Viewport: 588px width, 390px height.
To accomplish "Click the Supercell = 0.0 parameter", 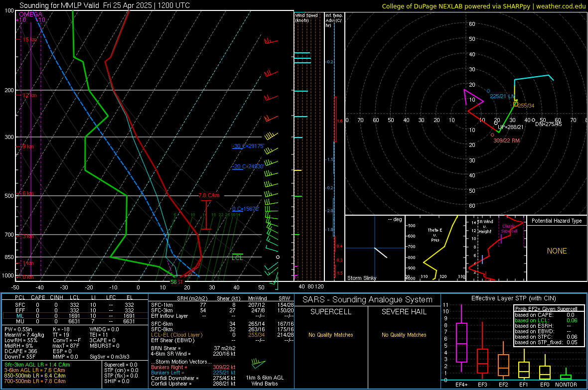I will (x=121, y=365).
